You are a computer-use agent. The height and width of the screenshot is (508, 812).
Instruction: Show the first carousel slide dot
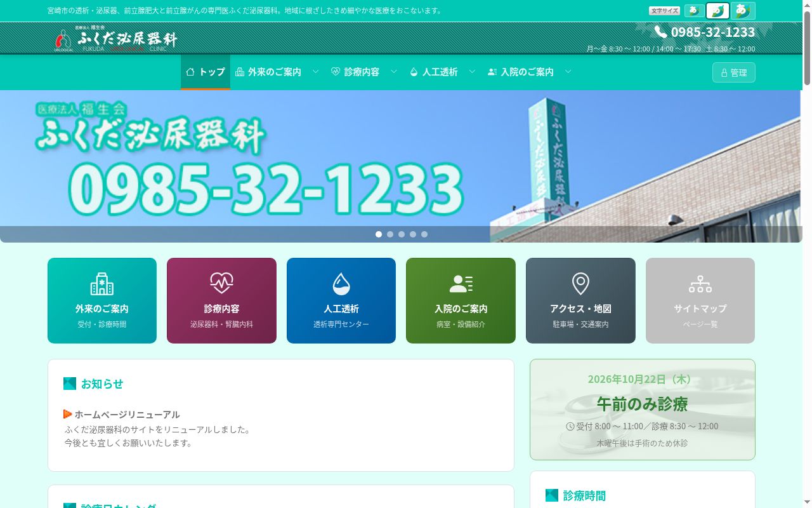379,234
